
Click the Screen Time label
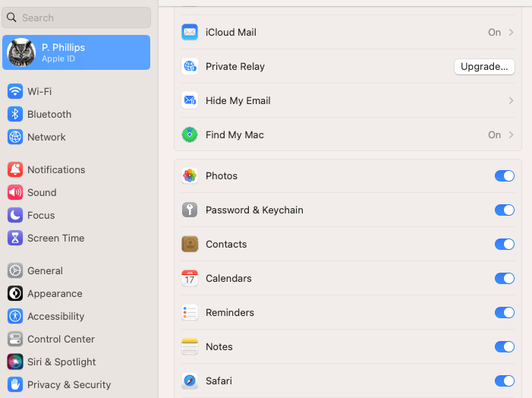point(55,238)
